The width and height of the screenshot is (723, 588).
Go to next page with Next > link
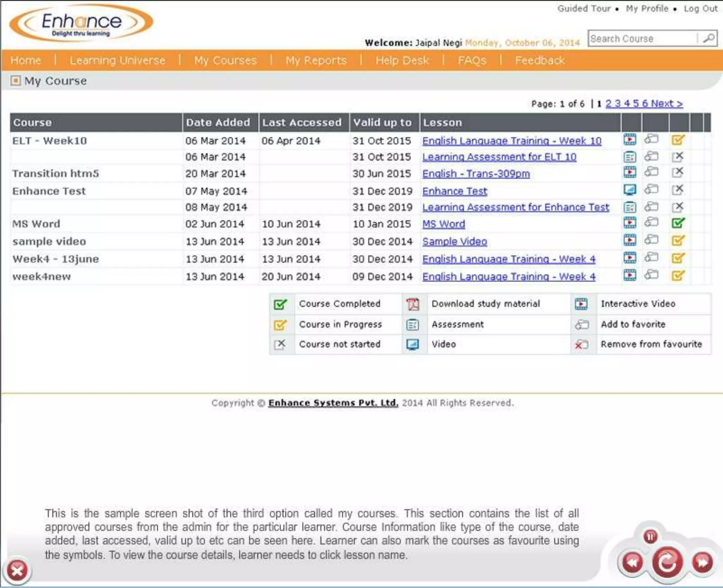pos(667,103)
